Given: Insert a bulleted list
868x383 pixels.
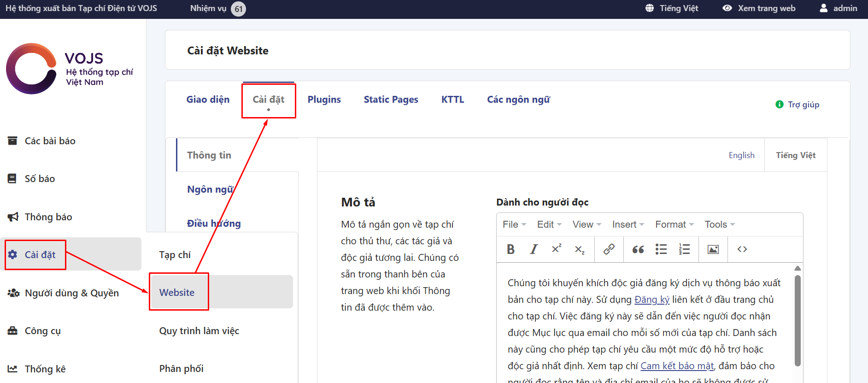Looking at the screenshot, I should point(661,249).
